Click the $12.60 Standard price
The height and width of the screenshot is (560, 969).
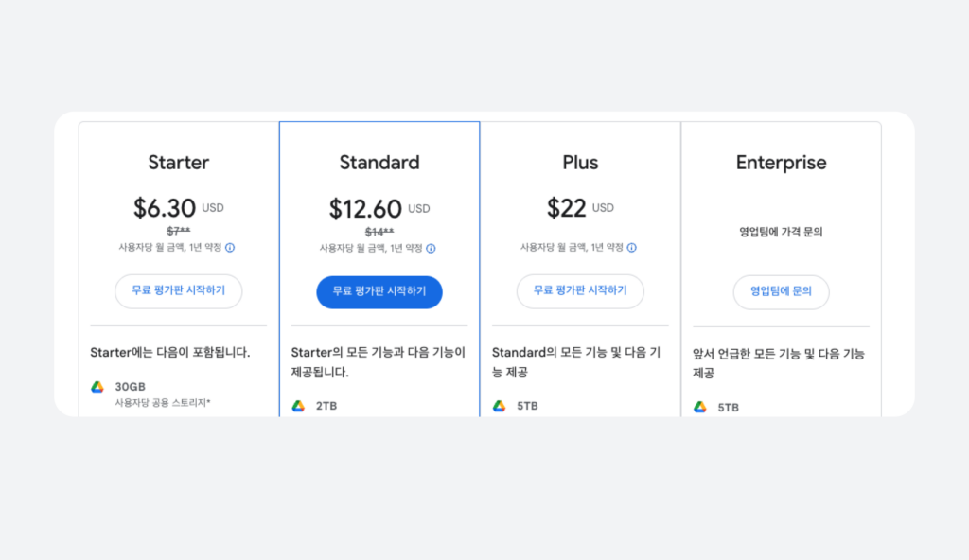point(365,208)
